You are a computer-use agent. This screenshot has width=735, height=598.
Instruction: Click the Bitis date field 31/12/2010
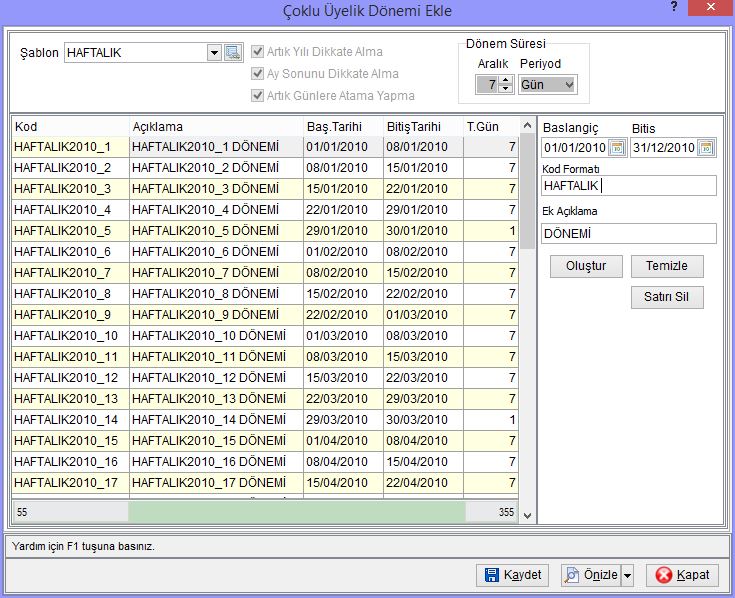(x=664, y=148)
